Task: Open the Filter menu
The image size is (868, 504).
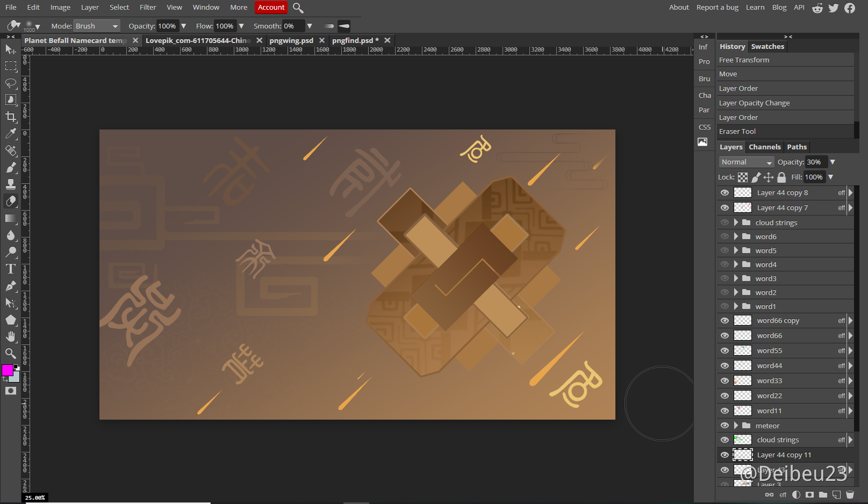Action: pyautogui.click(x=148, y=8)
